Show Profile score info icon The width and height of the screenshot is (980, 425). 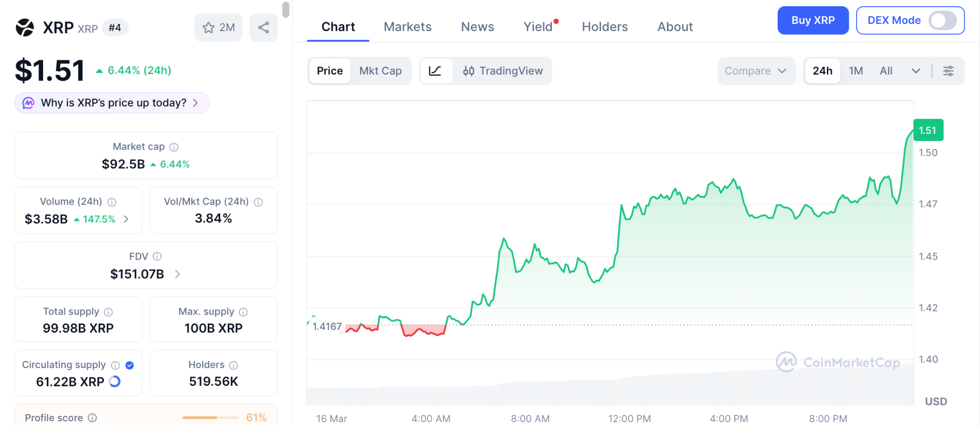coord(93,418)
